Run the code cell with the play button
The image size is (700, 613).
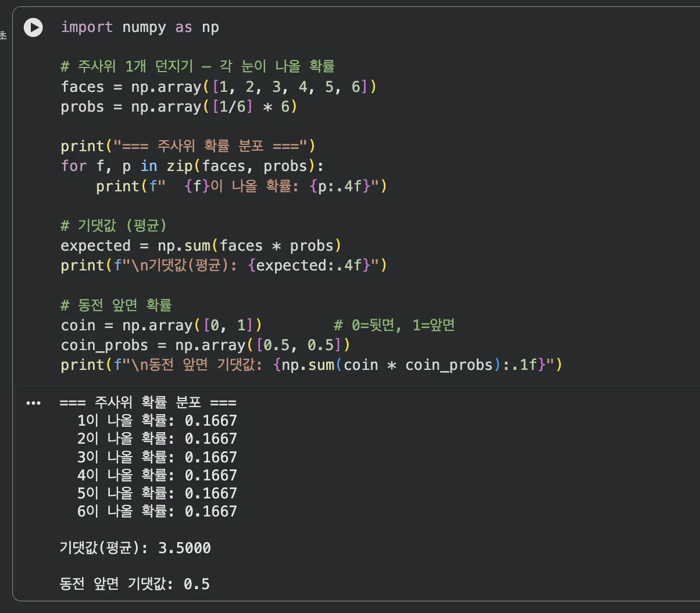(33, 27)
